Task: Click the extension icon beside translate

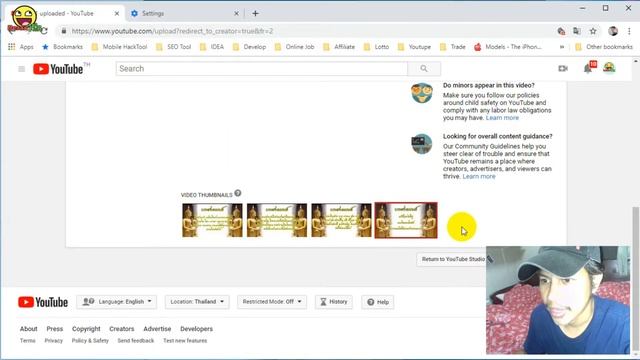Action: tap(561, 31)
